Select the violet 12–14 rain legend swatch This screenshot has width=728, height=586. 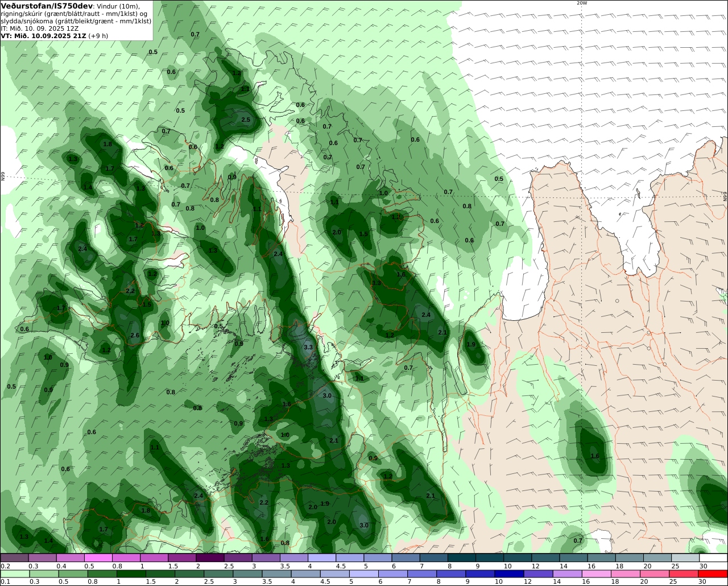click(538, 573)
